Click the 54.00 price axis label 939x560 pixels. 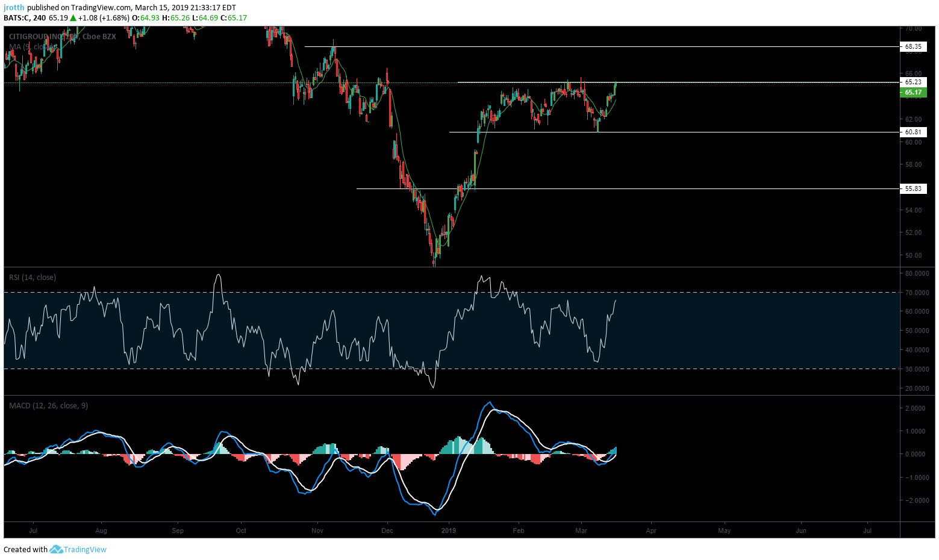[913, 210]
